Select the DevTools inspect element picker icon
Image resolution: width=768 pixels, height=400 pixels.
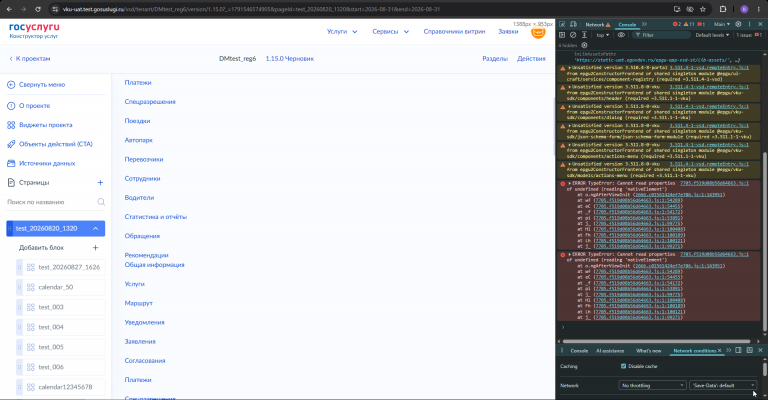point(562,24)
